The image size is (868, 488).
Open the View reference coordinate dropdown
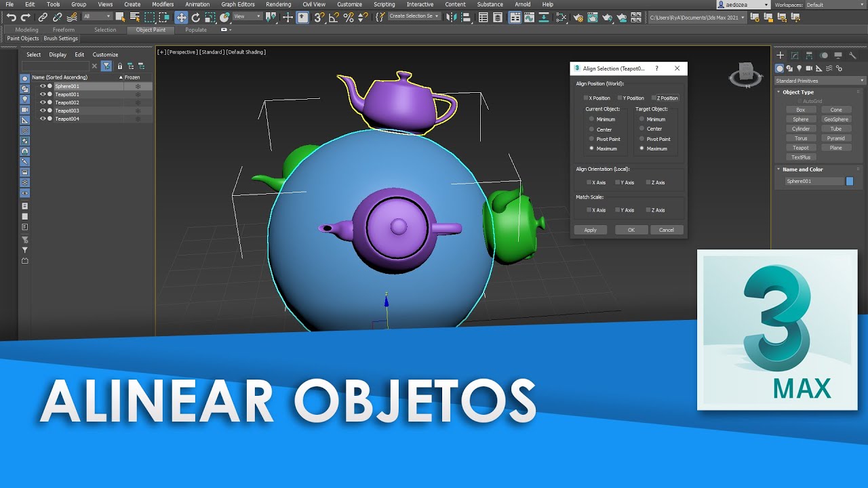pyautogui.click(x=248, y=17)
